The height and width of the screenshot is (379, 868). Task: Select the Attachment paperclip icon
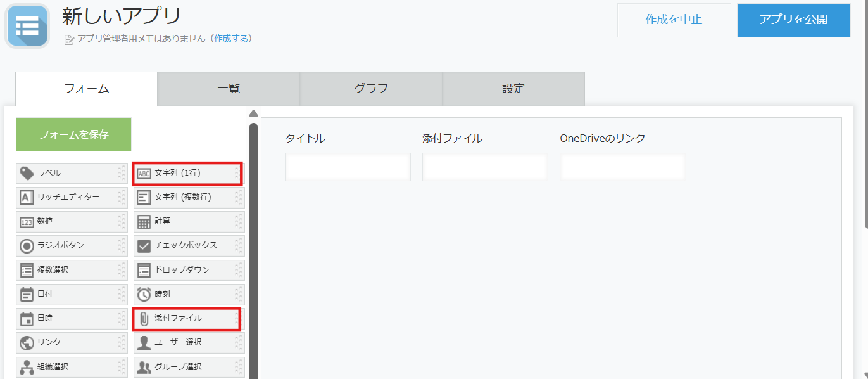pyautogui.click(x=144, y=318)
